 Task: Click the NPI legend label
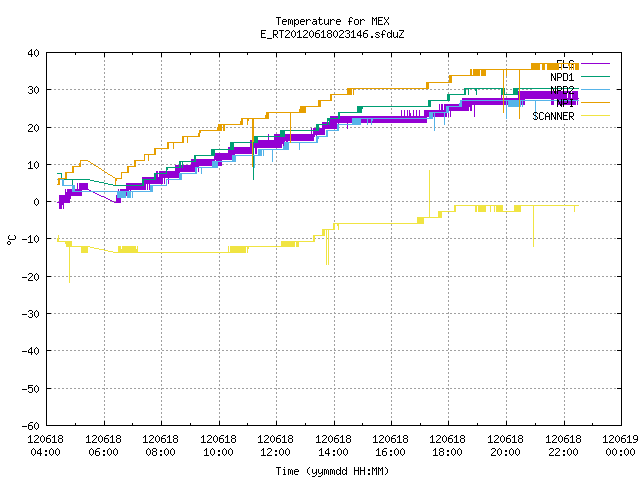tap(565, 103)
